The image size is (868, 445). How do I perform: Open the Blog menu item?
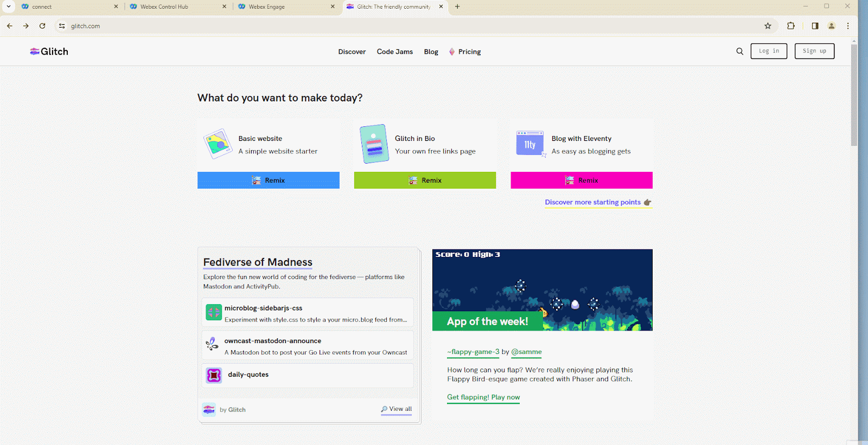(431, 52)
